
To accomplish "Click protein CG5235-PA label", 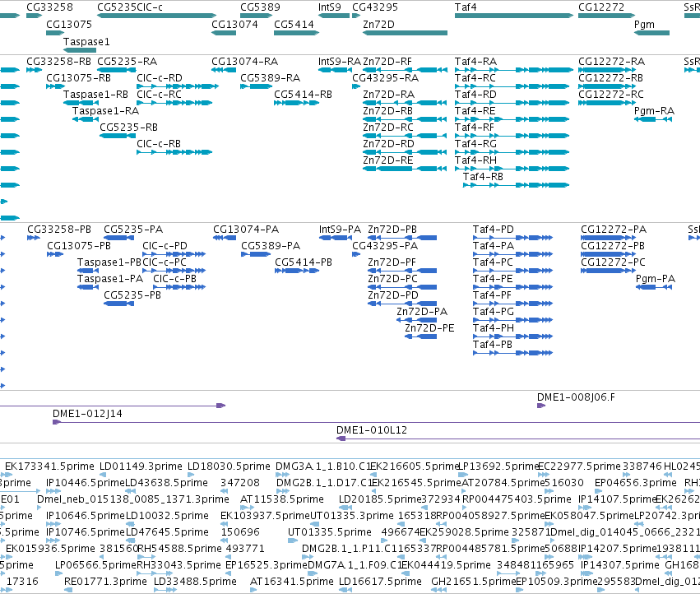I will tap(133, 229).
